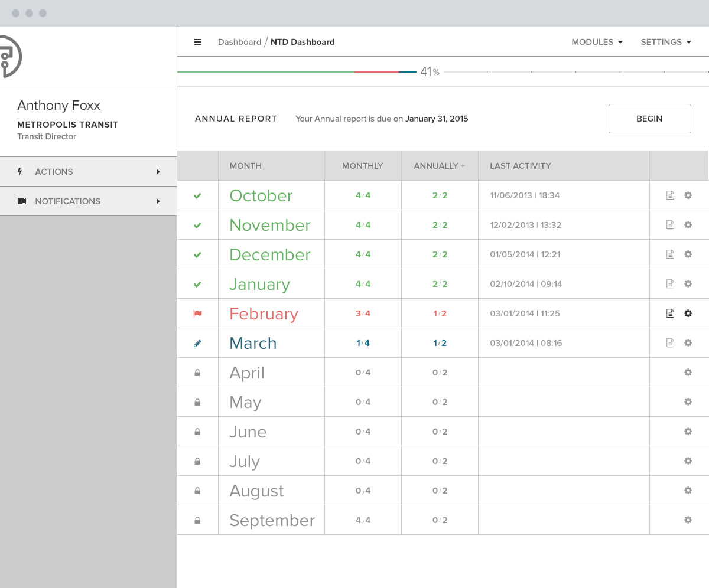Open February's document icon
The width and height of the screenshot is (709, 588).
click(670, 313)
